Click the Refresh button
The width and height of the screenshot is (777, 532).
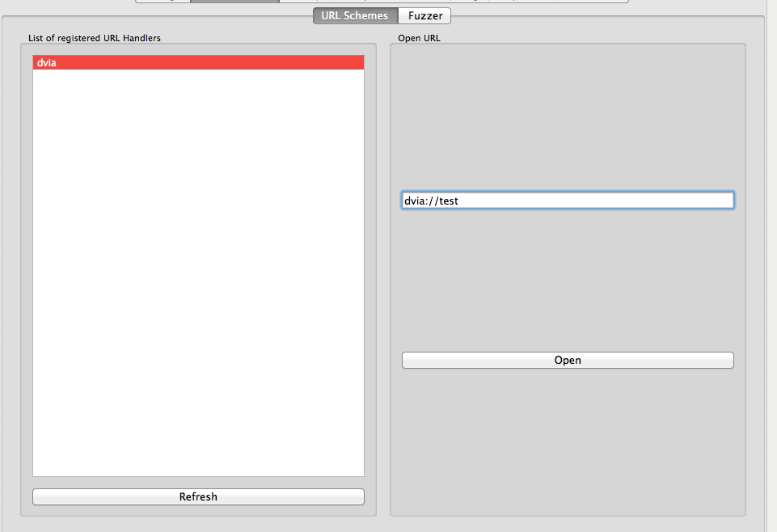[x=198, y=497]
